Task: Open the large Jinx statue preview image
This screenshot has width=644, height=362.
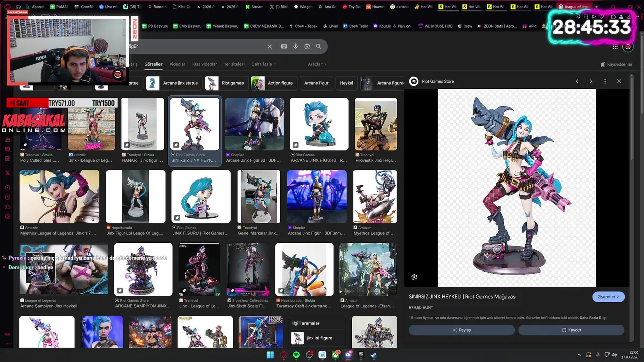Action: tap(517, 188)
